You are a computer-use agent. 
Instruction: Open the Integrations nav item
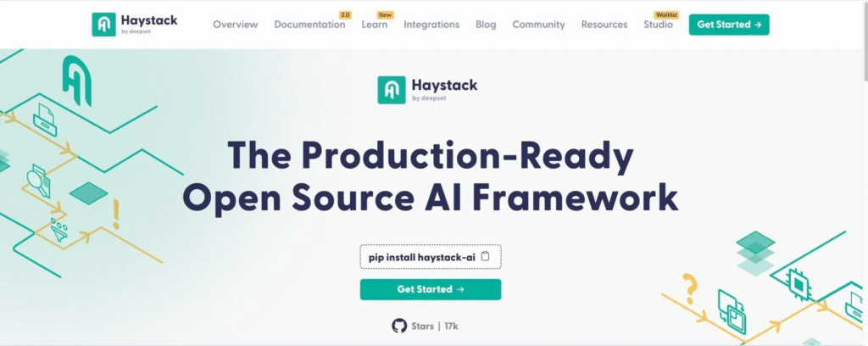(431, 25)
